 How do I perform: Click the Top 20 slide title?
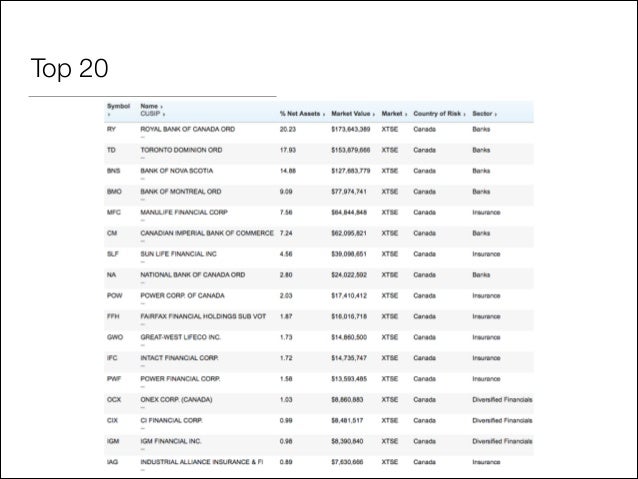click(70, 68)
